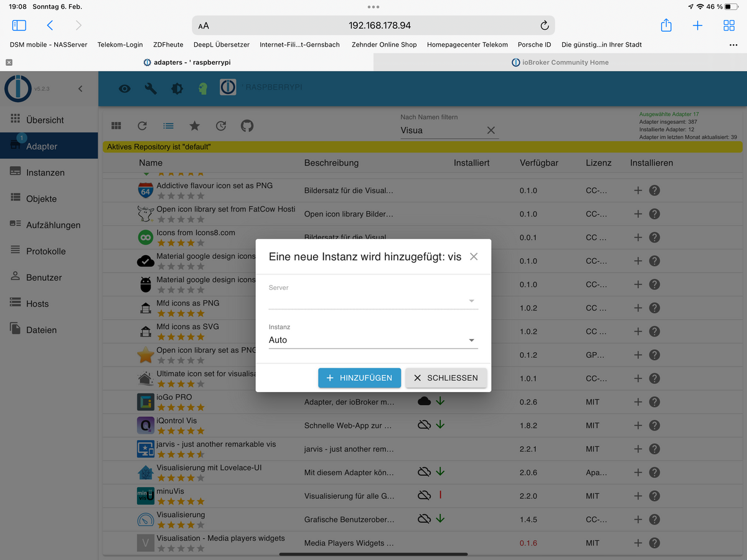Show info for ioGo PRO adapter
Screen dimensions: 747x560
pyautogui.click(x=654, y=402)
